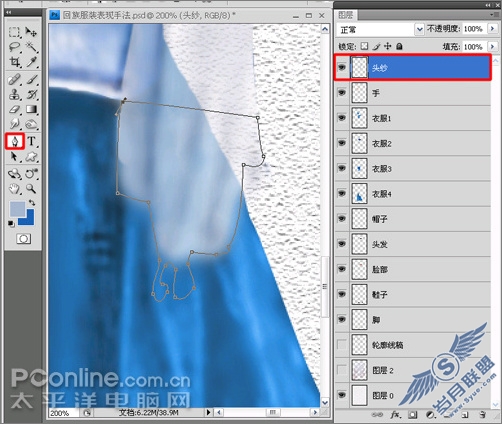Screen dimensions: 502x424
Task: Activate the Hand tool
Action: 14,189
